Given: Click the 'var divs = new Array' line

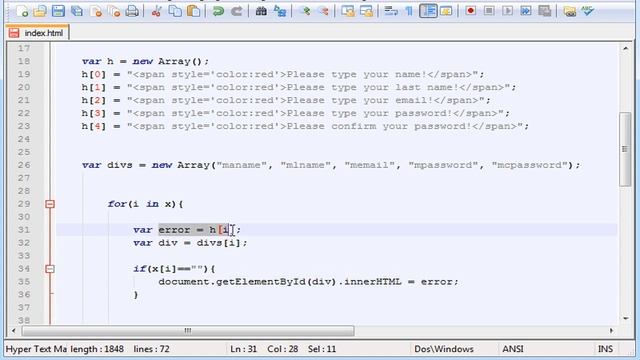Looking at the screenshot, I should click(331, 165).
